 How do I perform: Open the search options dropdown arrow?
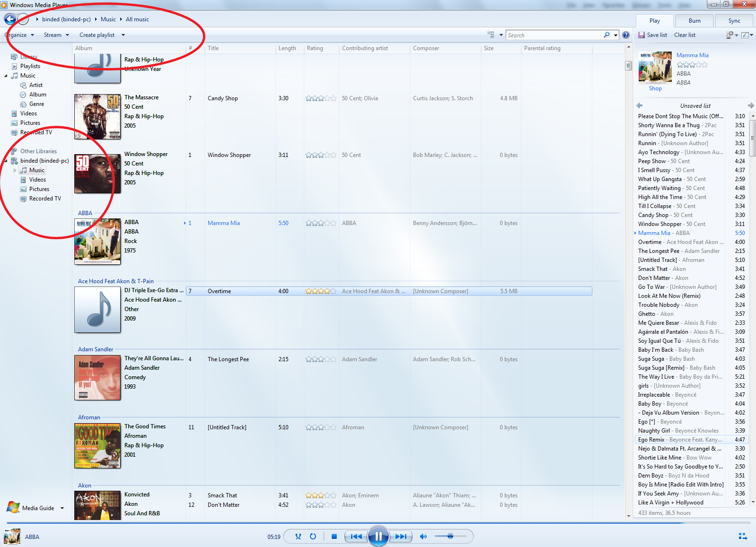pyautogui.click(x=615, y=35)
